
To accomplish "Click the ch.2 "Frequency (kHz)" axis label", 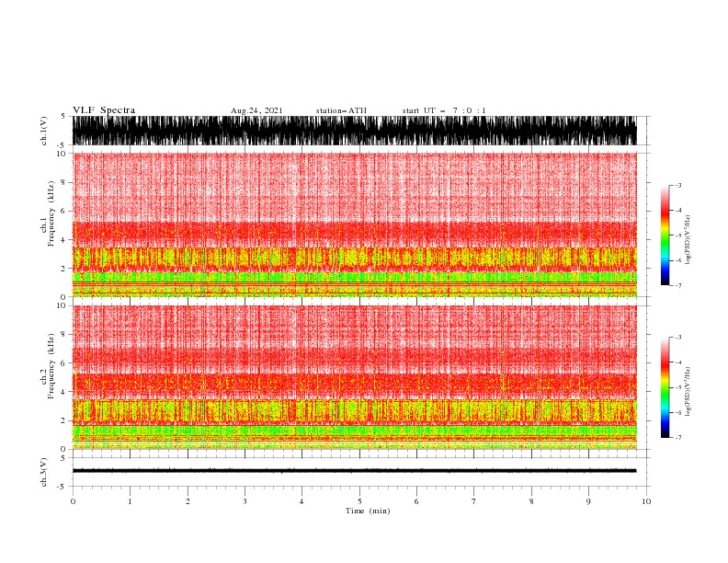I will pyautogui.click(x=51, y=365).
